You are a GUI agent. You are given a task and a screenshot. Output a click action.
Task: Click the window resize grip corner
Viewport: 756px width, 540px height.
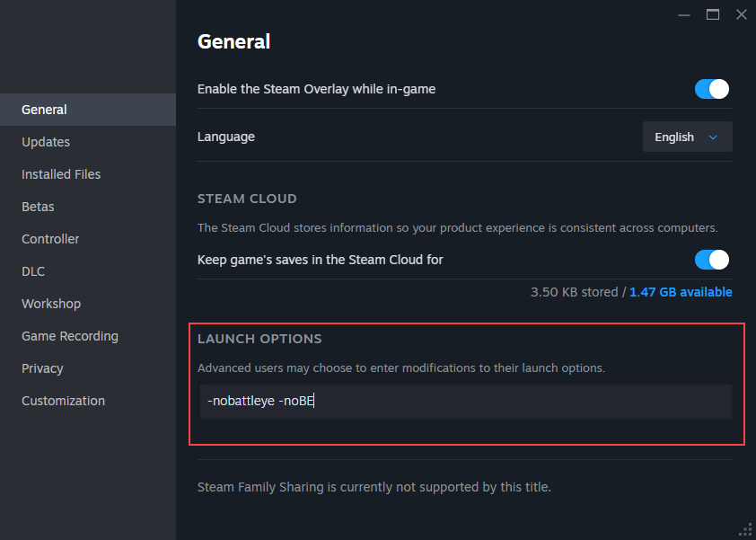[x=745, y=530]
